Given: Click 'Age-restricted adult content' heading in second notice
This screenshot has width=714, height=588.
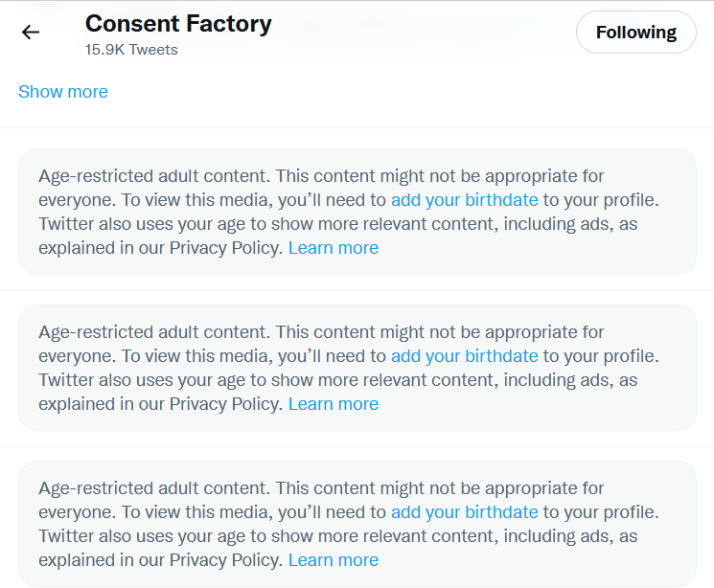Looking at the screenshot, I should click(153, 332).
